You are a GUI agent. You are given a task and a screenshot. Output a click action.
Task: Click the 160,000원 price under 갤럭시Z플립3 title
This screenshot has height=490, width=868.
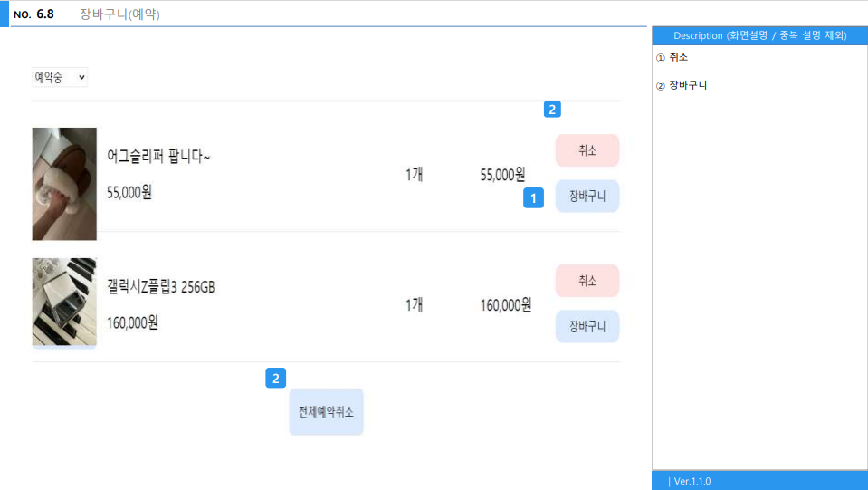132,322
